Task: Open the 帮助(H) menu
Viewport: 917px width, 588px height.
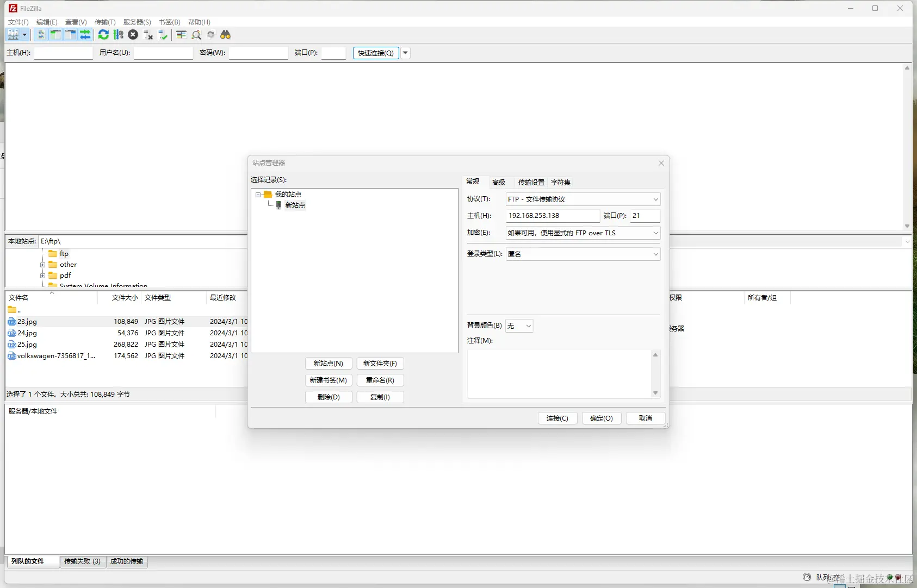Action: (199, 22)
